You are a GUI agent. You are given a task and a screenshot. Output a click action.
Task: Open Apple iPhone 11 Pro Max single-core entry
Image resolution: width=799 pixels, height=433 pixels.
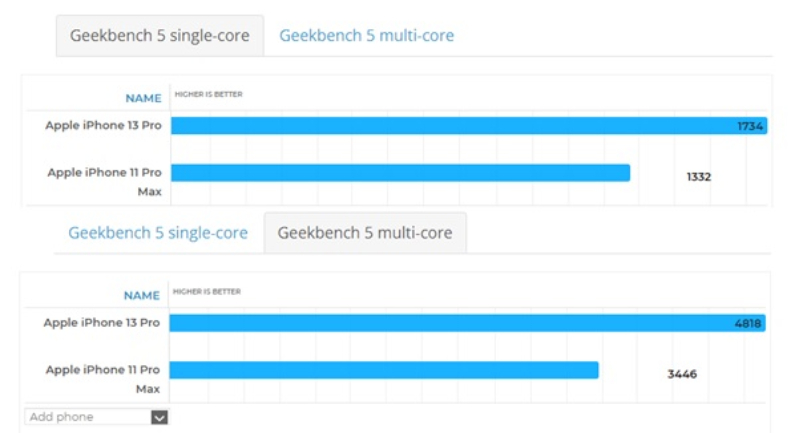104,181
